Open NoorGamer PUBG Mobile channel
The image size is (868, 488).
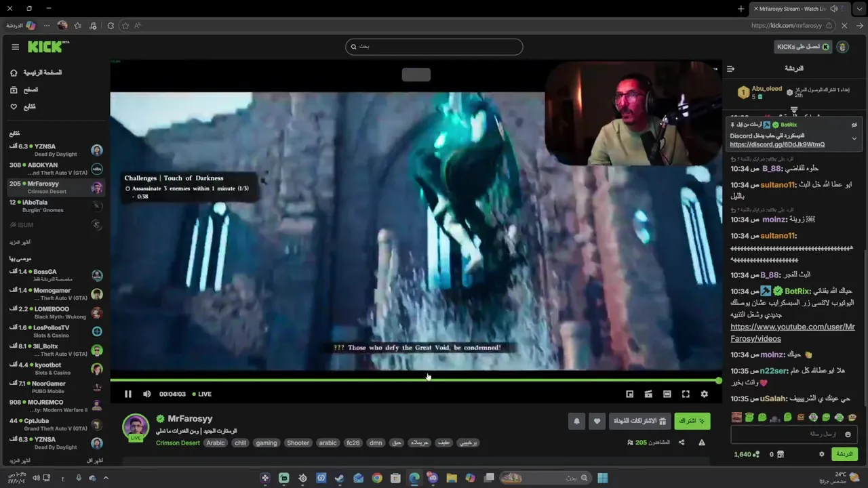click(56, 387)
